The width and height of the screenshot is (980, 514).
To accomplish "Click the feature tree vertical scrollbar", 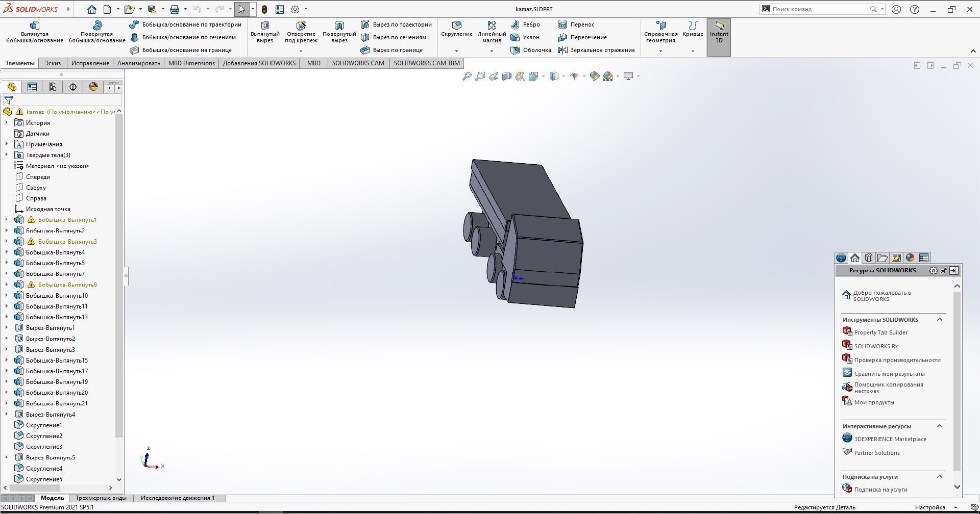I will click(x=119, y=275).
